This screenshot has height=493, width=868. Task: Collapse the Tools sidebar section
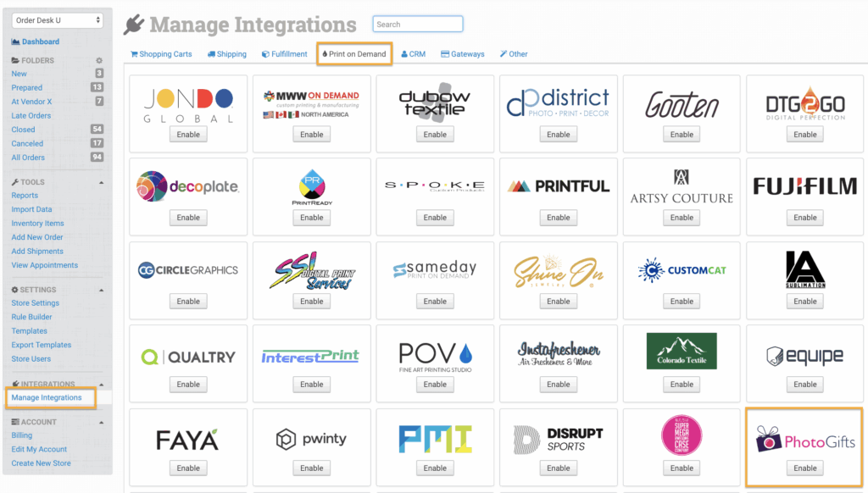pos(102,182)
